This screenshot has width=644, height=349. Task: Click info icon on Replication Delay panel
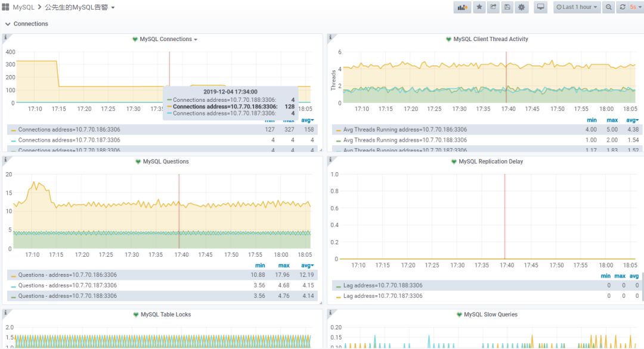330,160
